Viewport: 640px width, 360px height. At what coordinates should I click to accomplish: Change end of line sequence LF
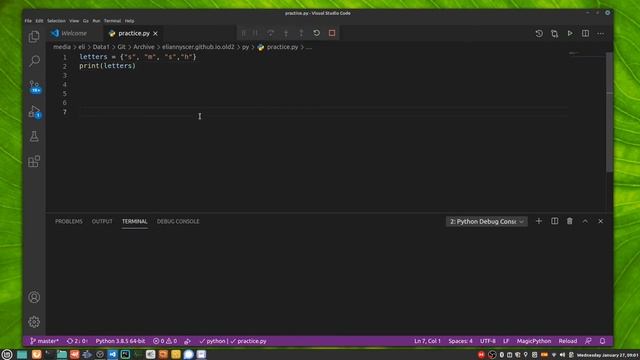click(x=506, y=341)
